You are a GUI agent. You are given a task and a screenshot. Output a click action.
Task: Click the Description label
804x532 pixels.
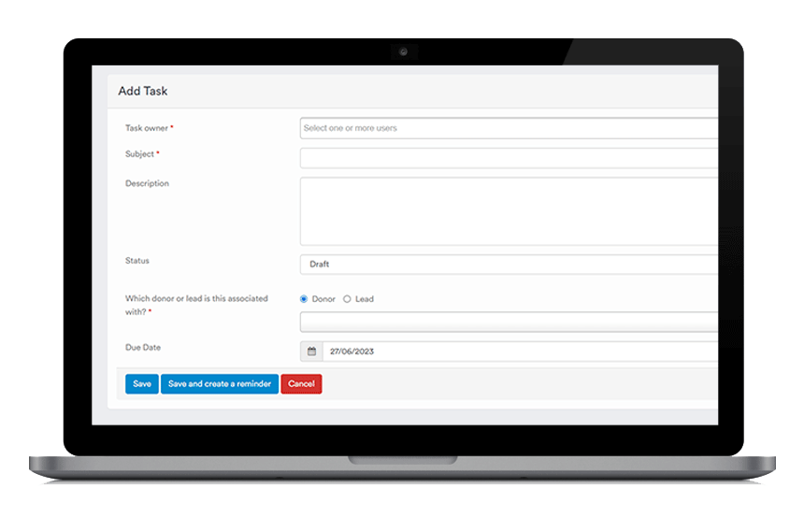tap(147, 183)
